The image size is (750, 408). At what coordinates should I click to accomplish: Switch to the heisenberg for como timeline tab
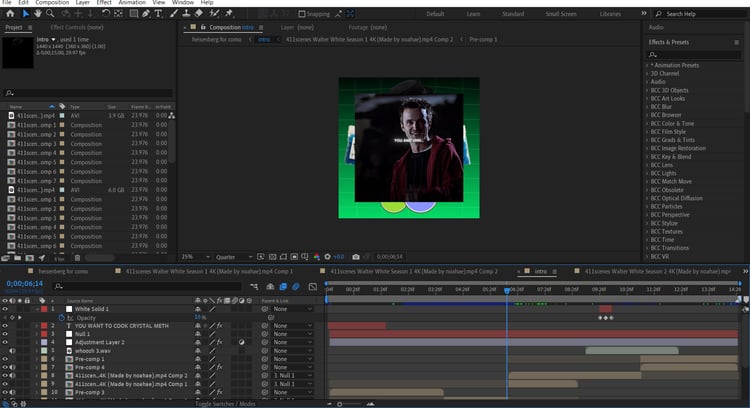tap(63, 271)
